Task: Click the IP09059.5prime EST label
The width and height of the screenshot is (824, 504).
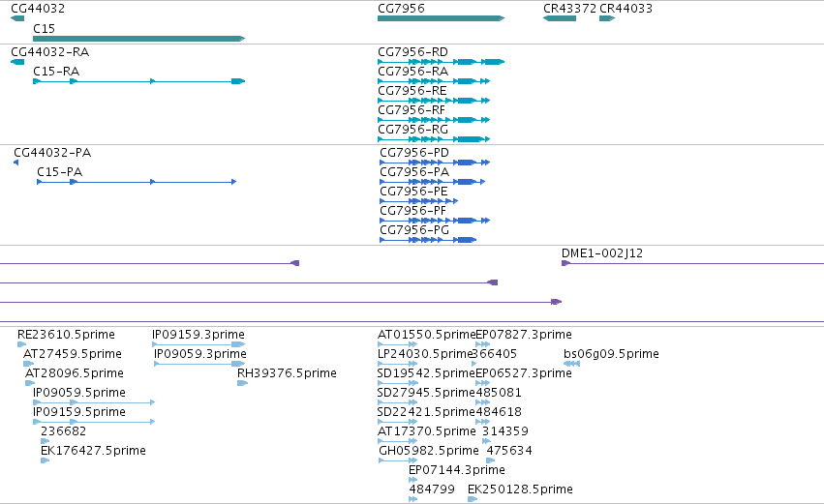Action: tap(79, 393)
